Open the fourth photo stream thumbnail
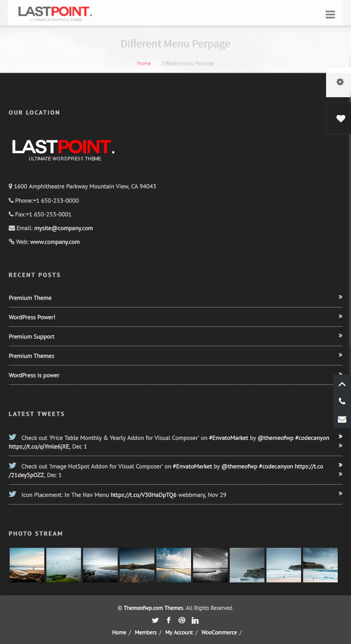 tap(137, 565)
